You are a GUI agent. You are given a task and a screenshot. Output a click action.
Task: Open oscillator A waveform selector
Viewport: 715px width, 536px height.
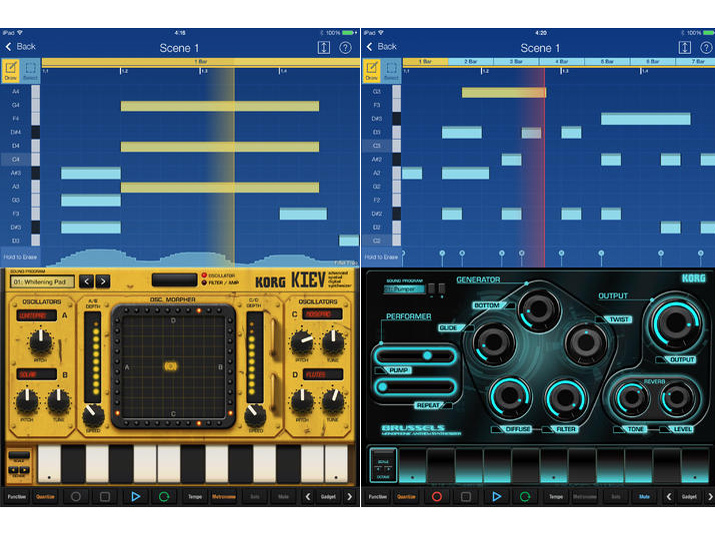(x=36, y=315)
